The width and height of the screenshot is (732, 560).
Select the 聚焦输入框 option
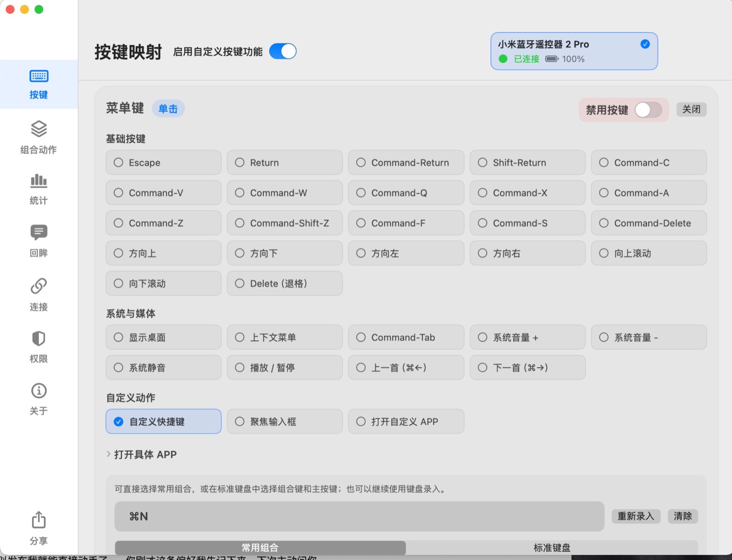point(285,421)
